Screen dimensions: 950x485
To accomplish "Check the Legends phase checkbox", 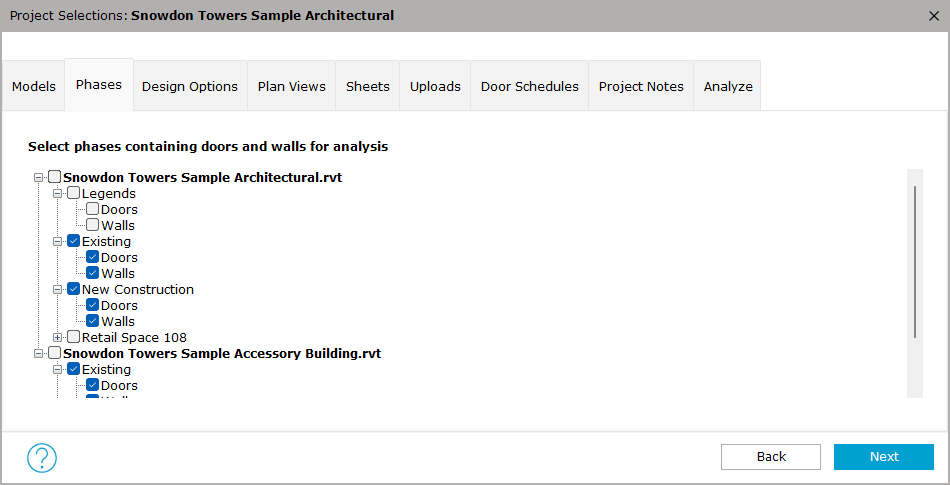I will (x=73, y=193).
